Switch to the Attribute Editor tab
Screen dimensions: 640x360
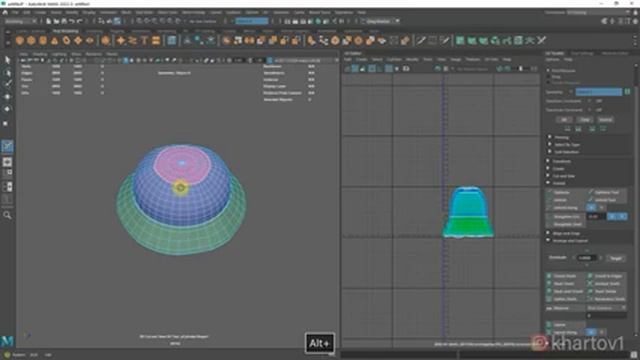(615, 53)
